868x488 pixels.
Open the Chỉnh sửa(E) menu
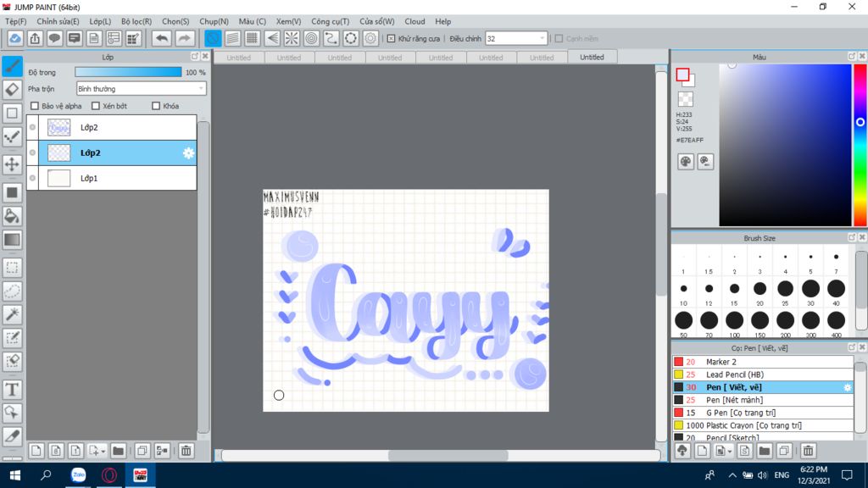pyautogui.click(x=58, y=21)
